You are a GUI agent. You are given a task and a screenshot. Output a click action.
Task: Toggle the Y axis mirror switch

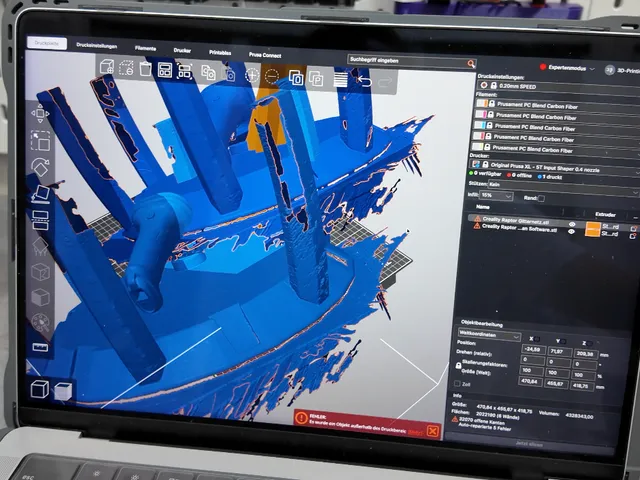tap(563, 341)
